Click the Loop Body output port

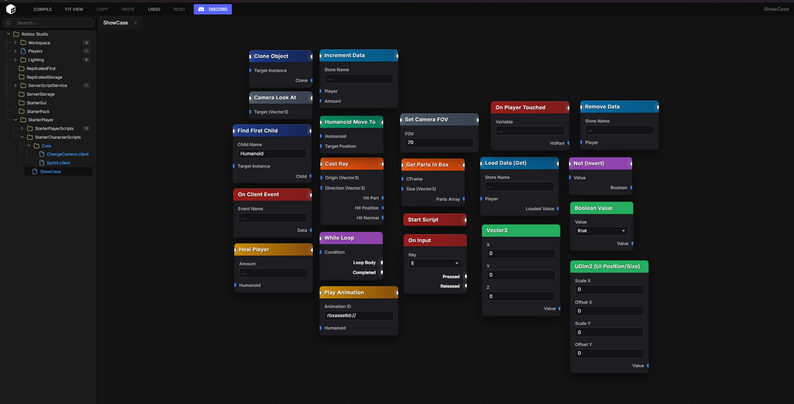pyautogui.click(x=382, y=263)
